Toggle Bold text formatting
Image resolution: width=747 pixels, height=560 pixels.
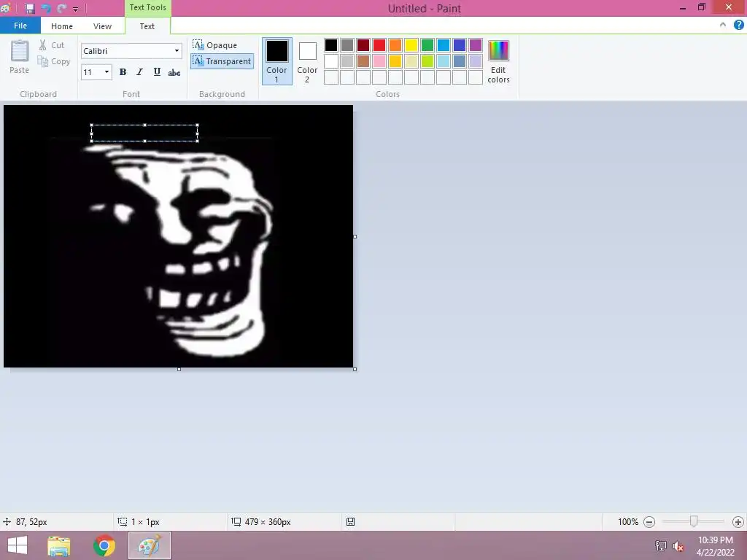point(123,72)
